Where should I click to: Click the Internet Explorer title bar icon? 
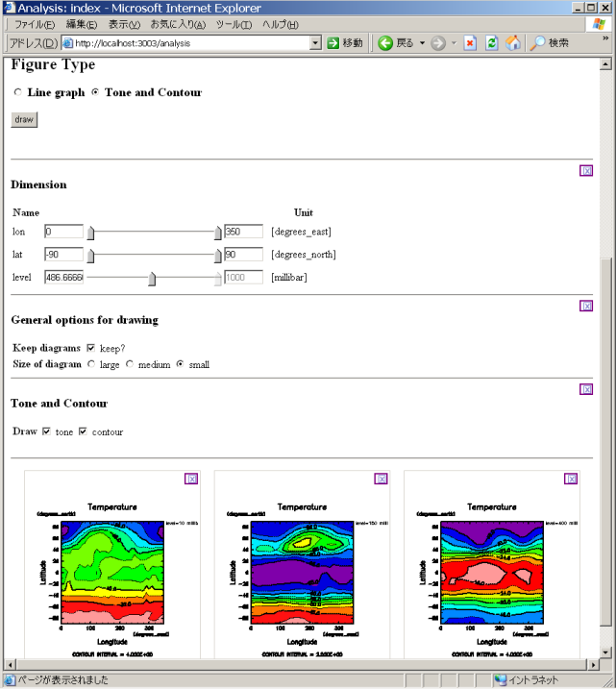(10, 8)
